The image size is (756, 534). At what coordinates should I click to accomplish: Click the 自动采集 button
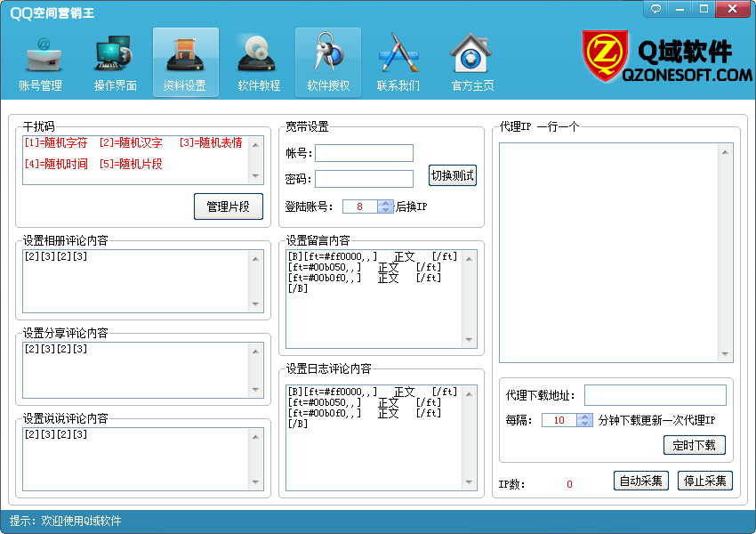point(640,481)
